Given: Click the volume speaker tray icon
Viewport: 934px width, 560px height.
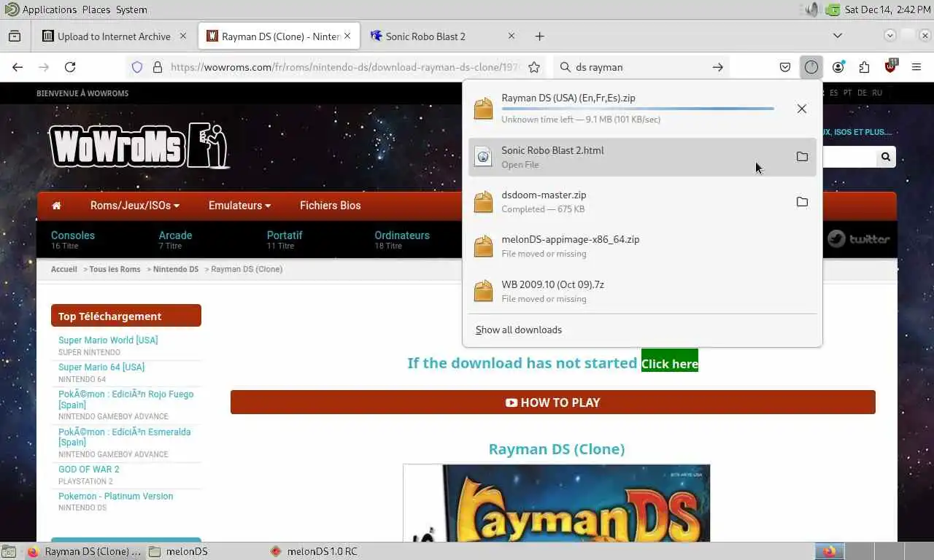Looking at the screenshot, I should [x=812, y=9].
